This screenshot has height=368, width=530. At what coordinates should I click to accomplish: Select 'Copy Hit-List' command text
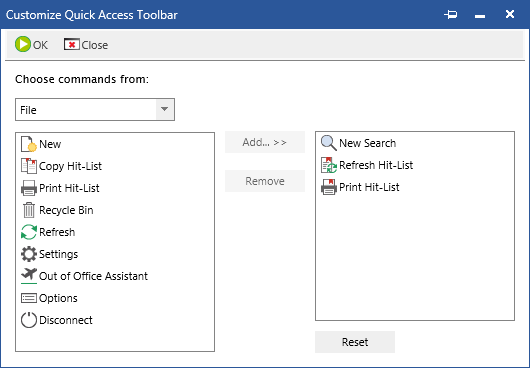pyautogui.click(x=70, y=166)
